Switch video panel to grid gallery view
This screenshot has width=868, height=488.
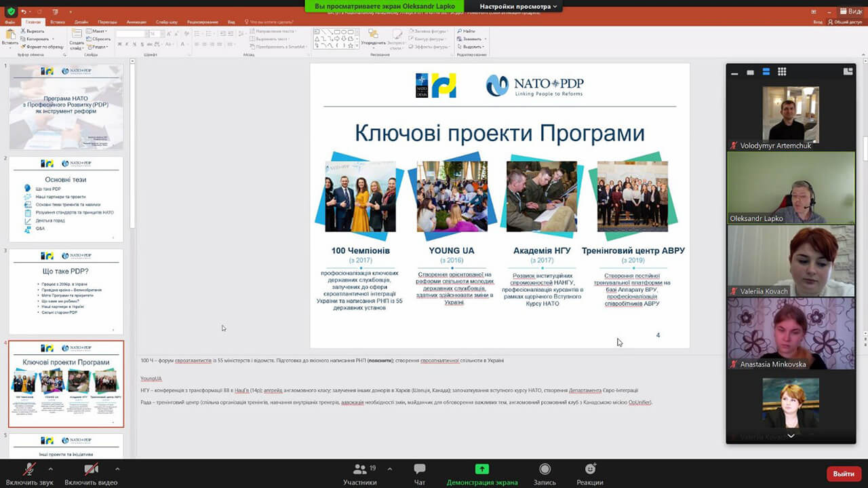pos(782,72)
